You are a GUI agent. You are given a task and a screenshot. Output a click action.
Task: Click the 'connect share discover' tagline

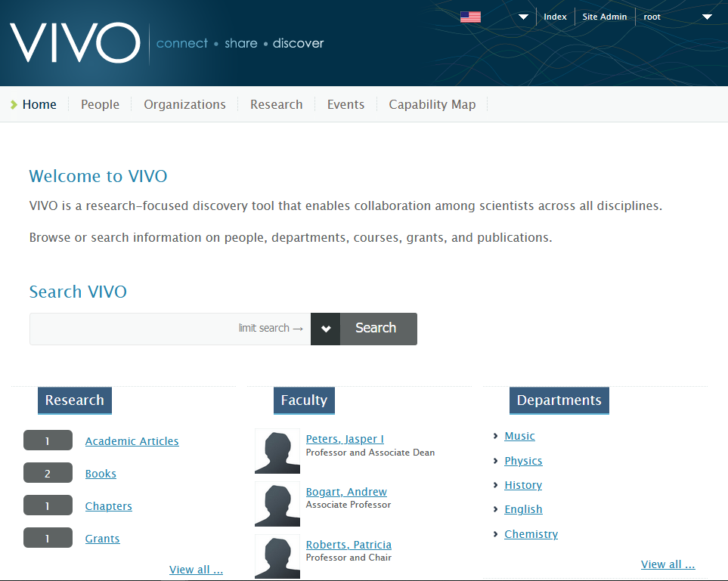[x=240, y=43]
